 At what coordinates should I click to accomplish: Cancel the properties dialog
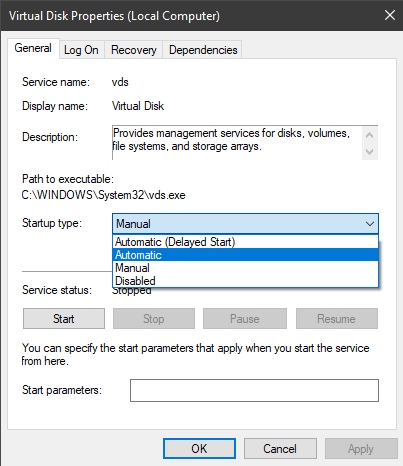coord(280,449)
